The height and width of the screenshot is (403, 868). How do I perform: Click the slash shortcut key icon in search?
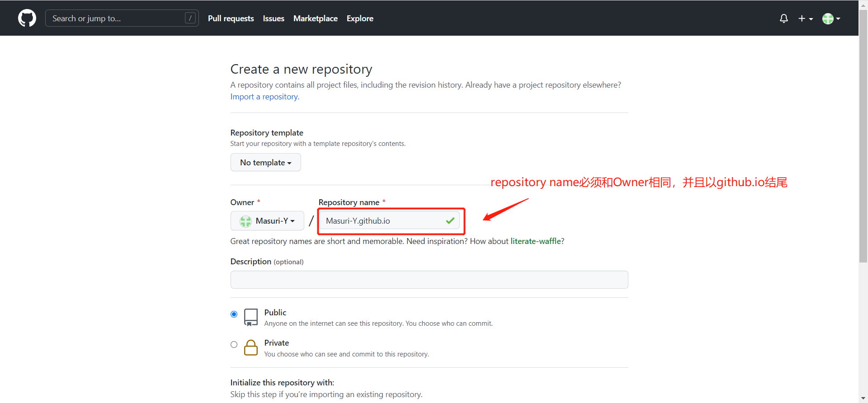click(x=190, y=18)
